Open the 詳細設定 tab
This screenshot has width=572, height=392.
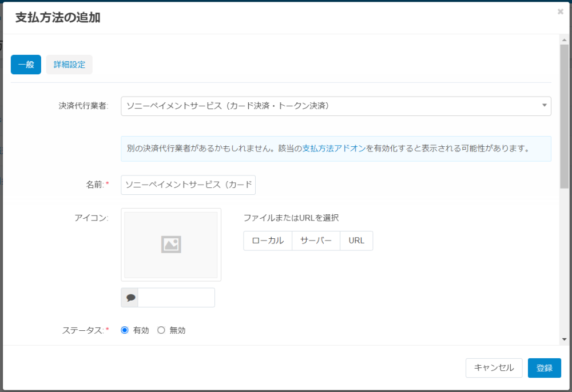[69, 65]
